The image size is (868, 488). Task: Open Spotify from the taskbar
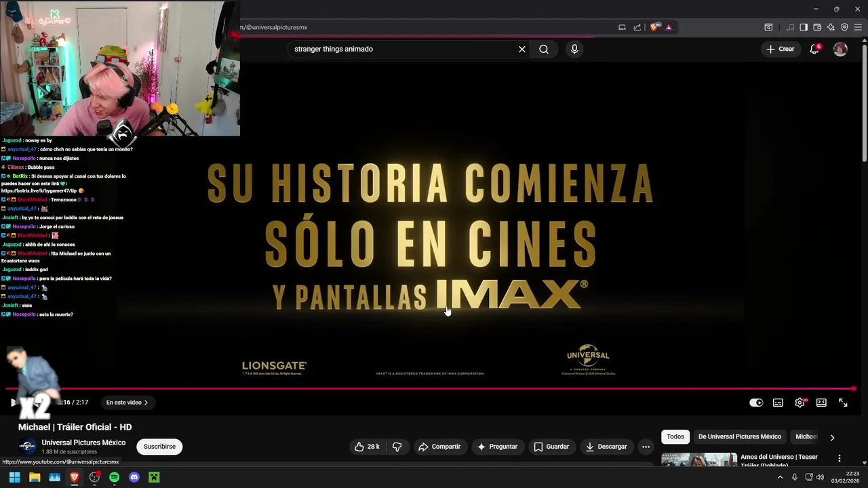click(114, 477)
